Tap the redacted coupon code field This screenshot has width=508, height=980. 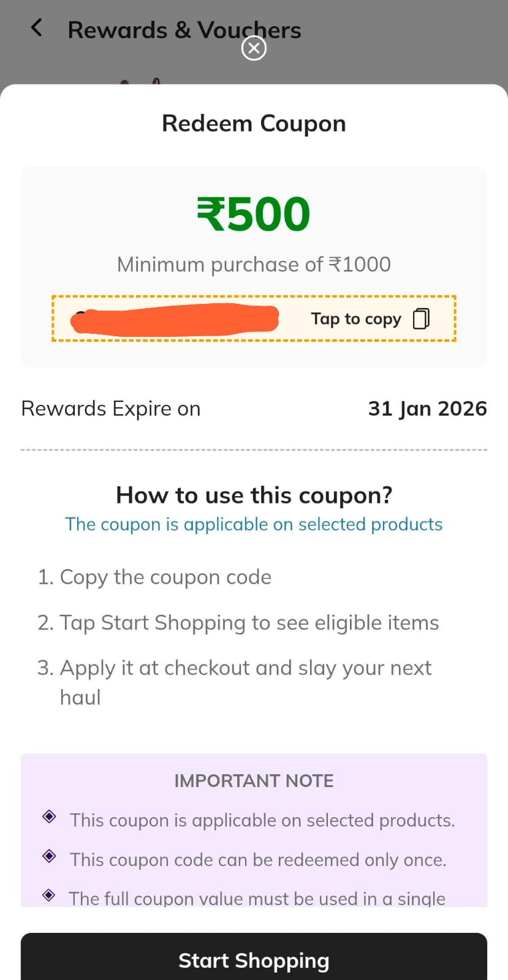tap(175, 319)
